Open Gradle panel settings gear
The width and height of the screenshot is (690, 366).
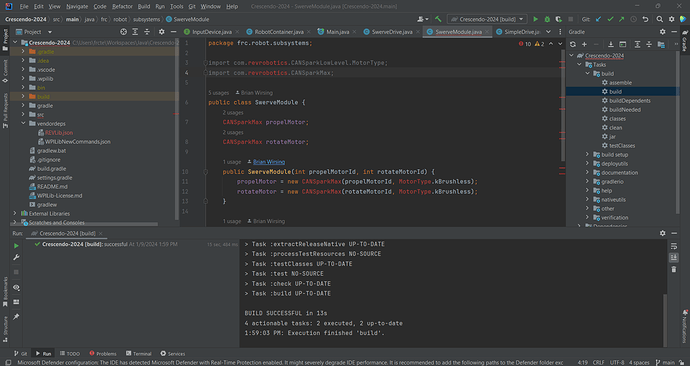click(x=662, y=32)
